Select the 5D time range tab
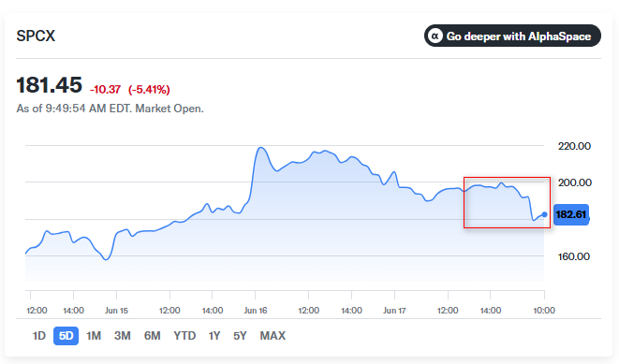The height and width of the screenshot is (364, 619). click(x=66, y=336)
